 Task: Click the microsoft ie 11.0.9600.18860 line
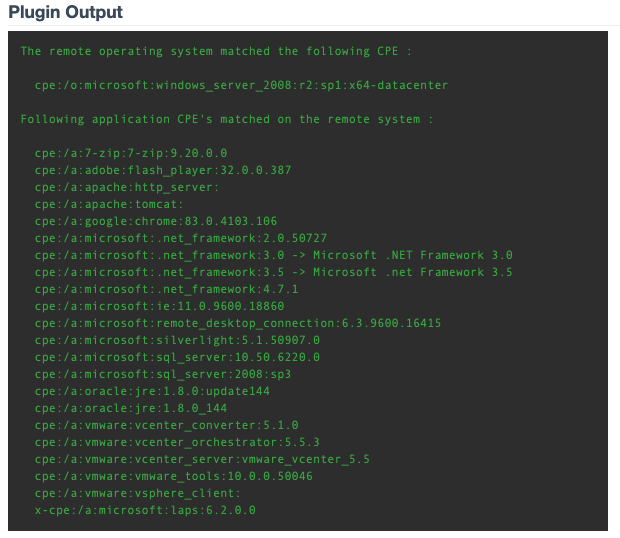tap(159, 306)
